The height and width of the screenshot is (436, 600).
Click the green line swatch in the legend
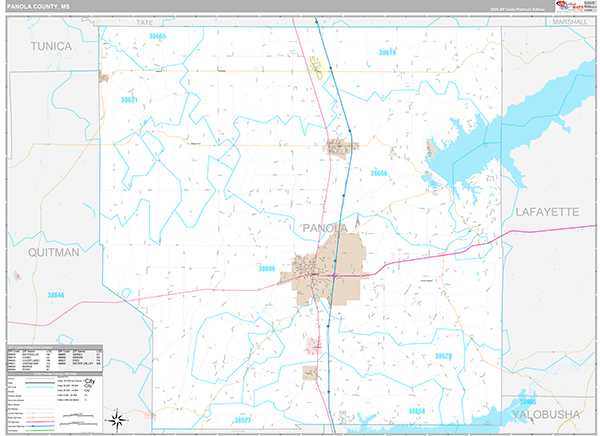coord(40,430)
